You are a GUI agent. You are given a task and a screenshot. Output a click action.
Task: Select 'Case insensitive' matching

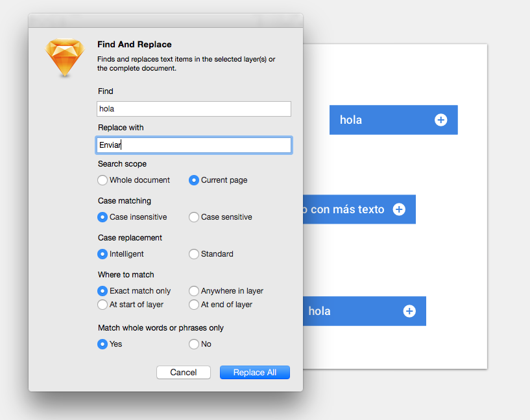(102, 217)
